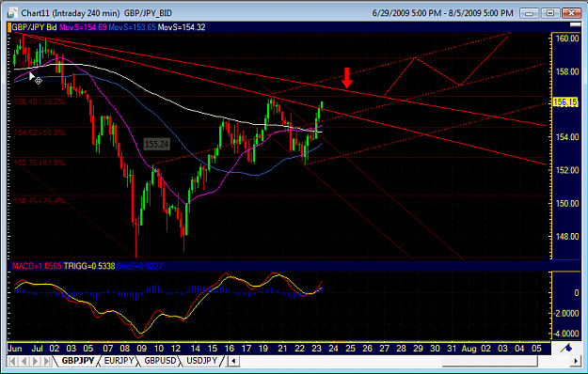Click the 150.45 / 76.4% Fibonacci label
The image size is (588, 374).
40,201
